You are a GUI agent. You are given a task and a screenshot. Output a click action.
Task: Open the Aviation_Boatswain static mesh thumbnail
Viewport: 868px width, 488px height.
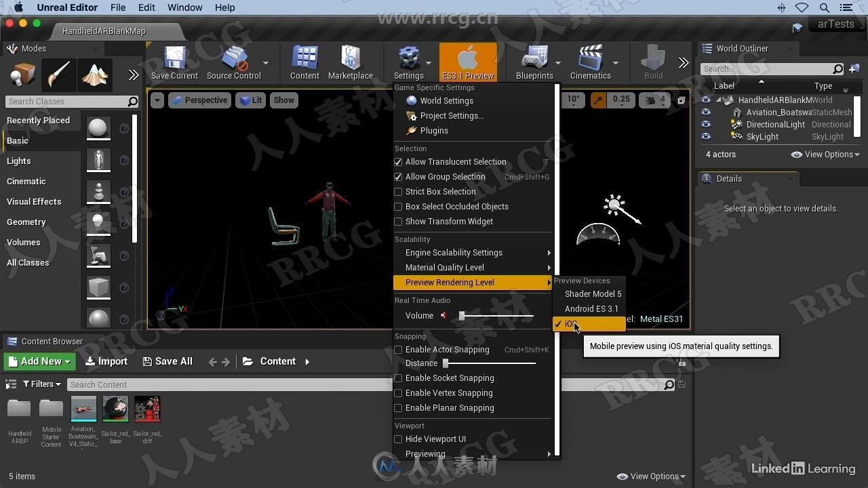click(83, 409)
